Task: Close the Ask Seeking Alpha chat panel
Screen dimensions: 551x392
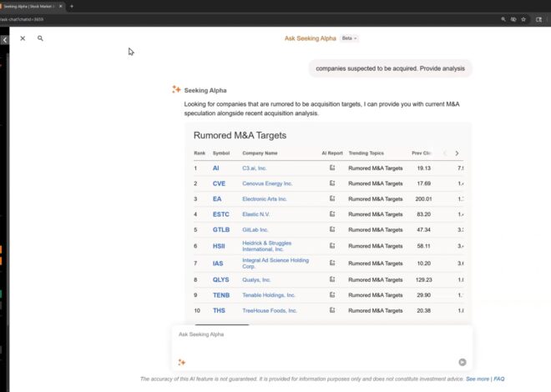Action: coord(23,38)
